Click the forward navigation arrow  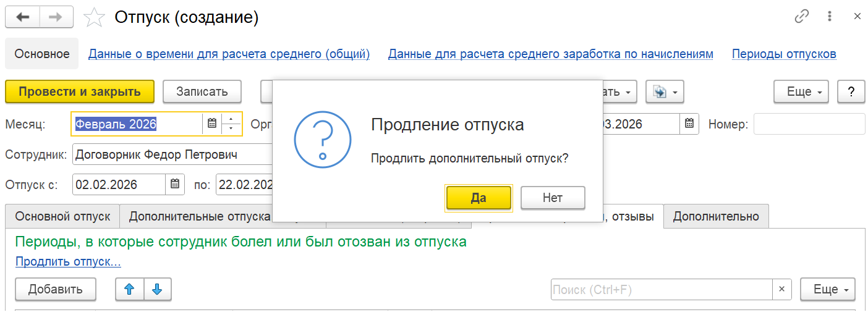pos(56,17)
